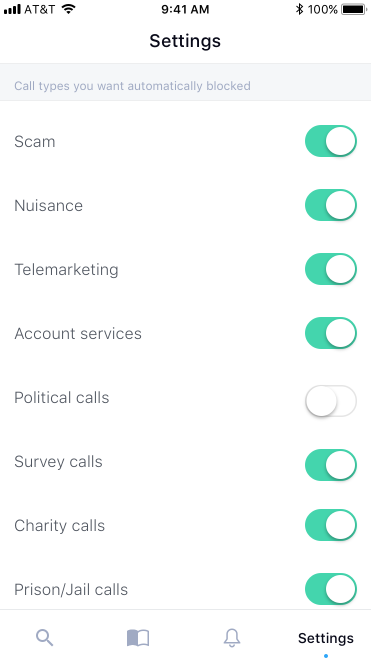Open the book directory tab icon
371x664 pixels.
click(138, 637)
